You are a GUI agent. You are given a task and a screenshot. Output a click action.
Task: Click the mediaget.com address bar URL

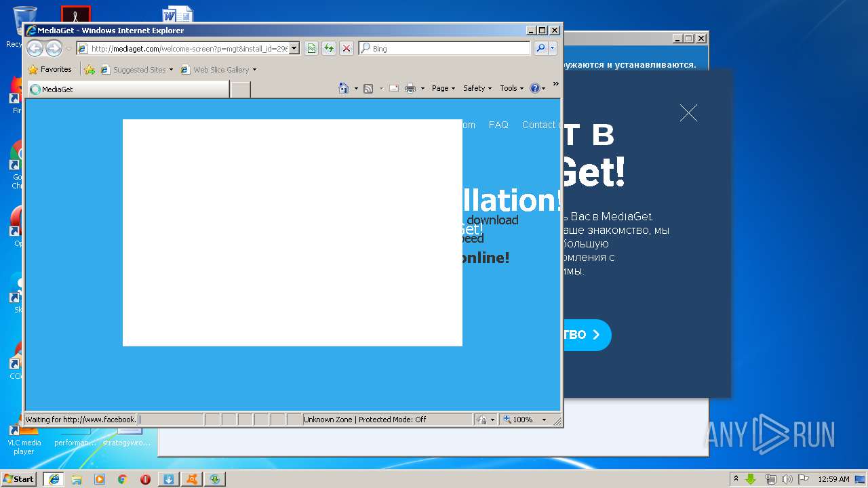[x=189, y=49]
